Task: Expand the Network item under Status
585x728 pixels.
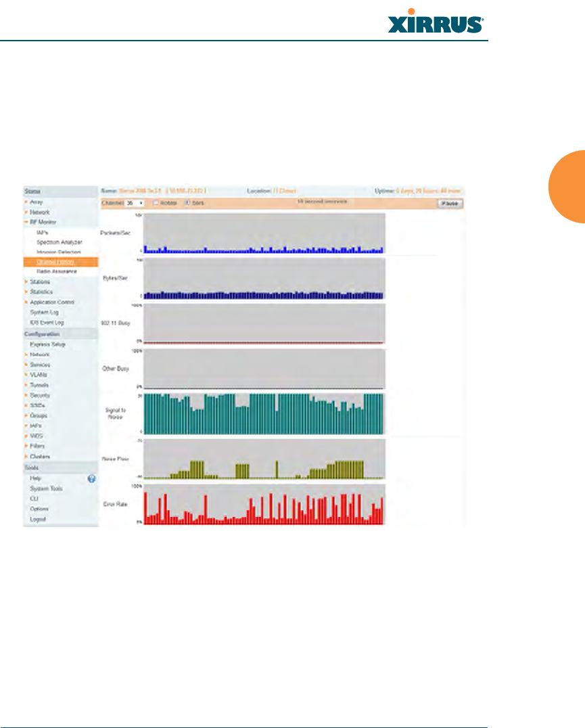Action: point(39,212)
